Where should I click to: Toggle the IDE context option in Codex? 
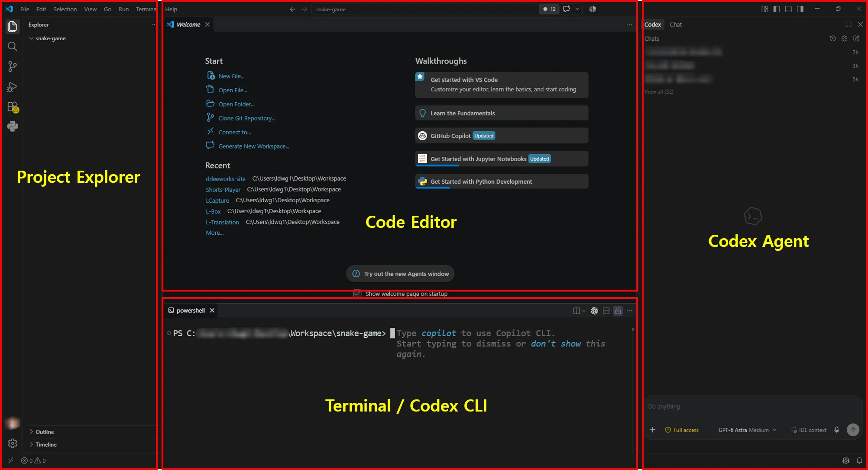(x=809, y=430)
